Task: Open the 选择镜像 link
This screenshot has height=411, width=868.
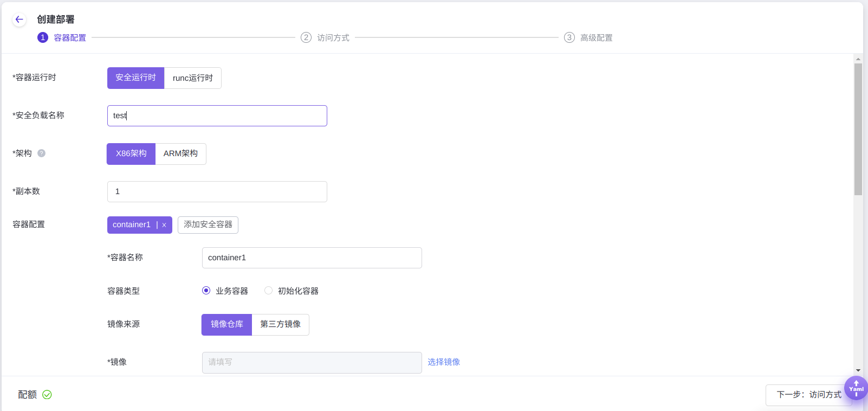Action: pos(444,362)
